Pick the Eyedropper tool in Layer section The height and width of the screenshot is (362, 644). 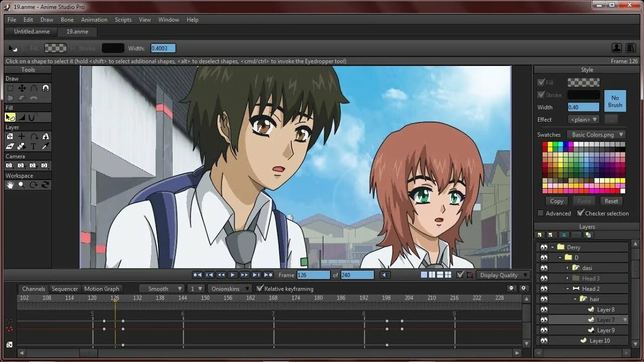[45, 146]
